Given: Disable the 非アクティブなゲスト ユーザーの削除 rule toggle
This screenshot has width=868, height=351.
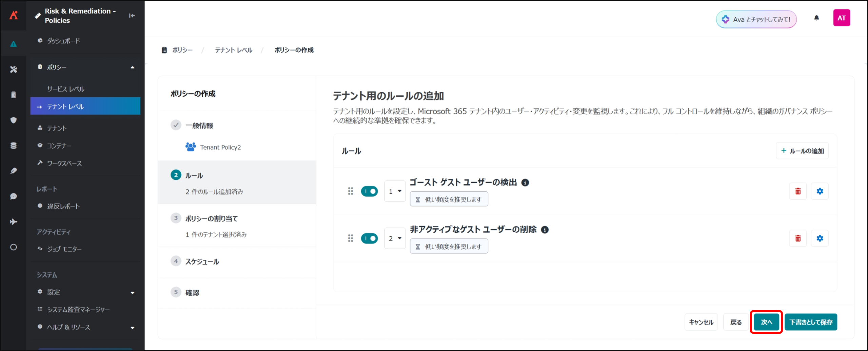Looking at the screenshot, I should [x=369, y=238].
